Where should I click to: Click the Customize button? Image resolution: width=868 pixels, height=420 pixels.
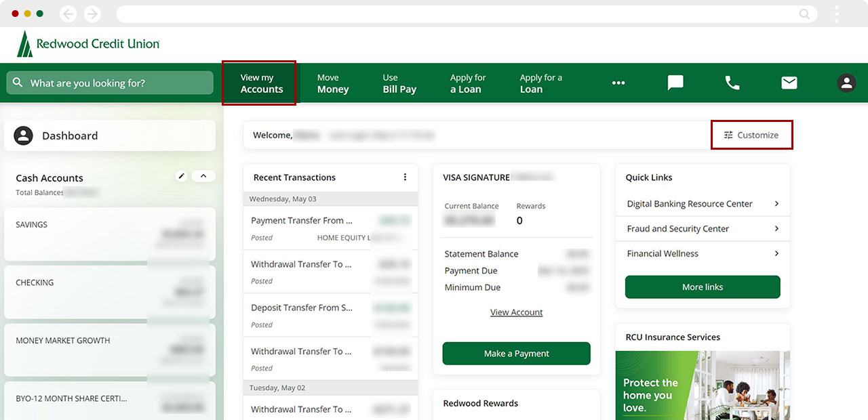click(751, 135)
